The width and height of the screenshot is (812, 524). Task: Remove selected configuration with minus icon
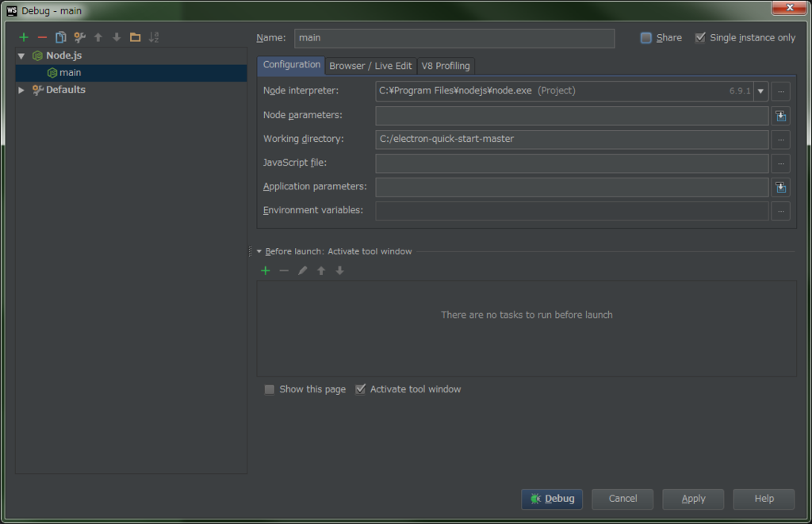coord(43,37)
